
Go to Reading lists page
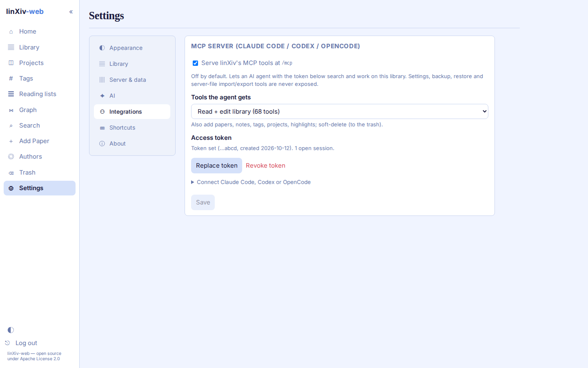coord(40,94)
